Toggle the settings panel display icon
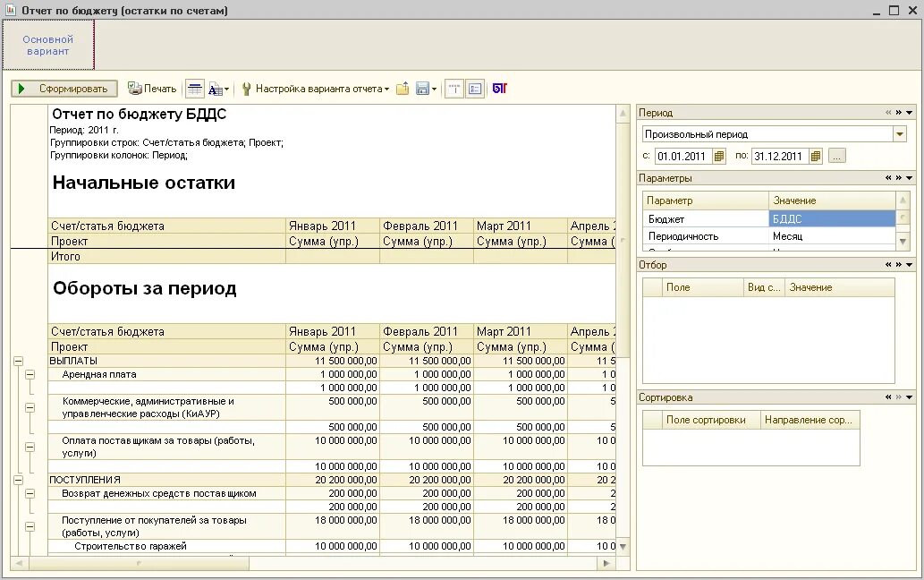Screen dimensions: 924x580 click(x=475, y=89)
